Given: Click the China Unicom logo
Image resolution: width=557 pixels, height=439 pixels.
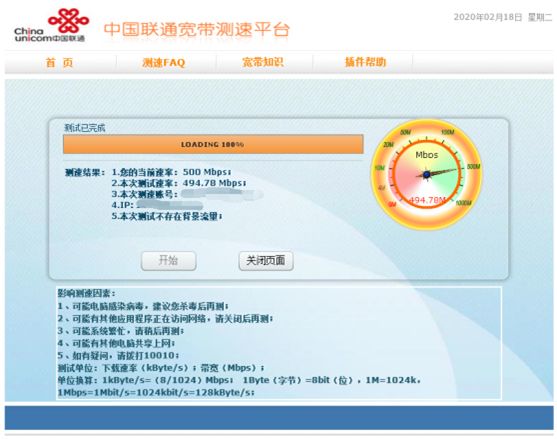Looking at the screenshot, I should point(51,26).
